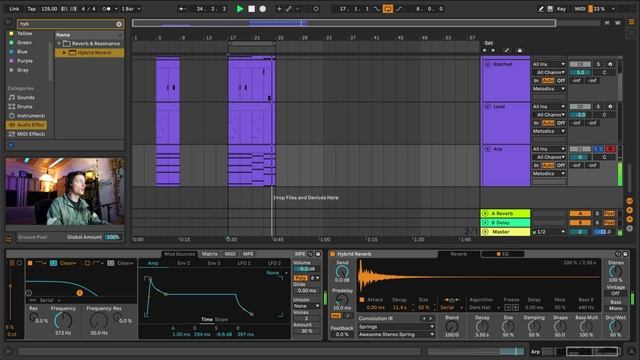Switch to the Mod Sources tab
This screenshot has width=640, height=360.
coord(180,254)
